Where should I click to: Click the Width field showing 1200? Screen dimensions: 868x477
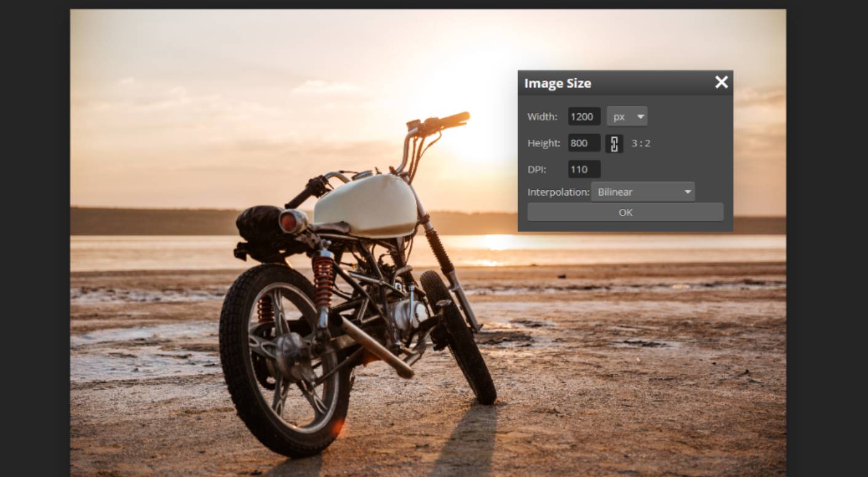pos(583,116)
